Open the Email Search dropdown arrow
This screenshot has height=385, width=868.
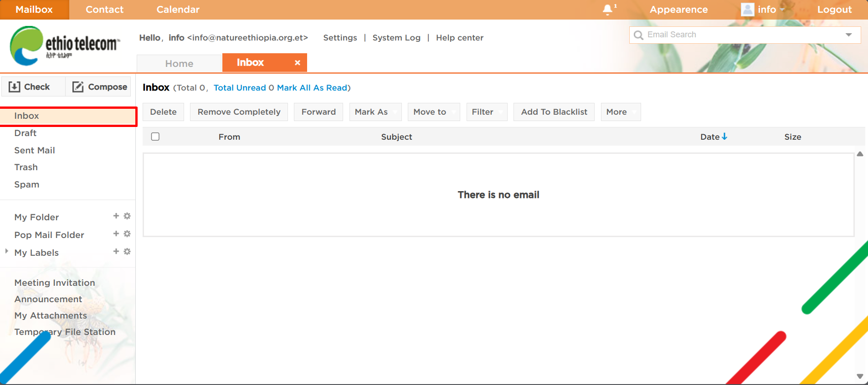(x=848, y=35)
